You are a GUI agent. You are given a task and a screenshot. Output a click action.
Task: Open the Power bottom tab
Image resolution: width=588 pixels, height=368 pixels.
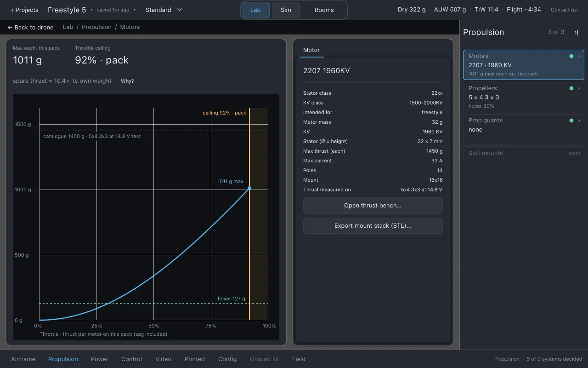(100, 359)
